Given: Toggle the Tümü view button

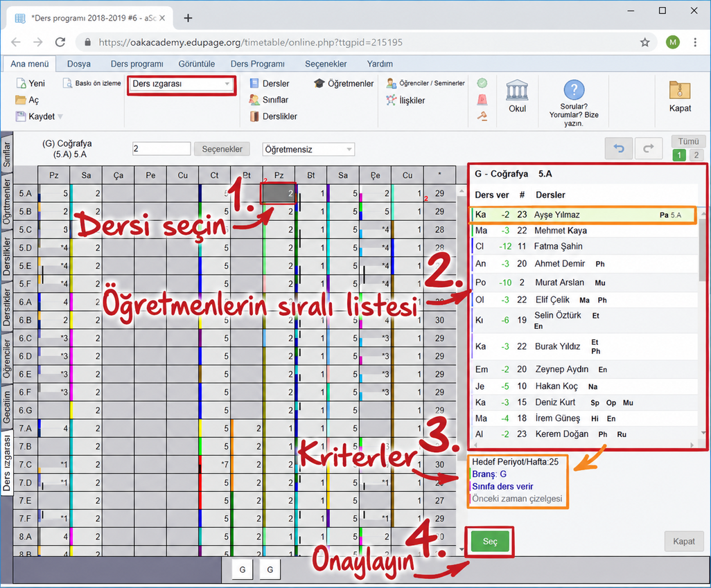Looking at the screenshot, I should tap(688, 141).
